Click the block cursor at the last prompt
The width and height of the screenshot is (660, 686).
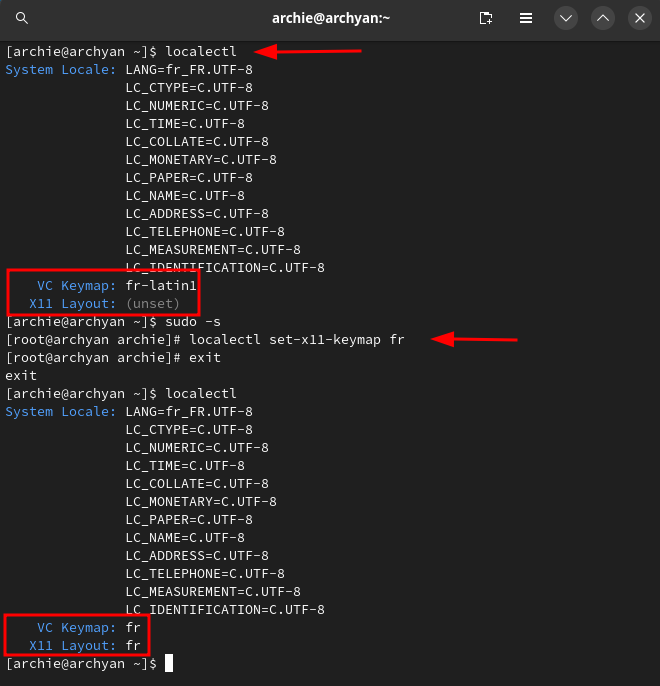pos(170,664)
